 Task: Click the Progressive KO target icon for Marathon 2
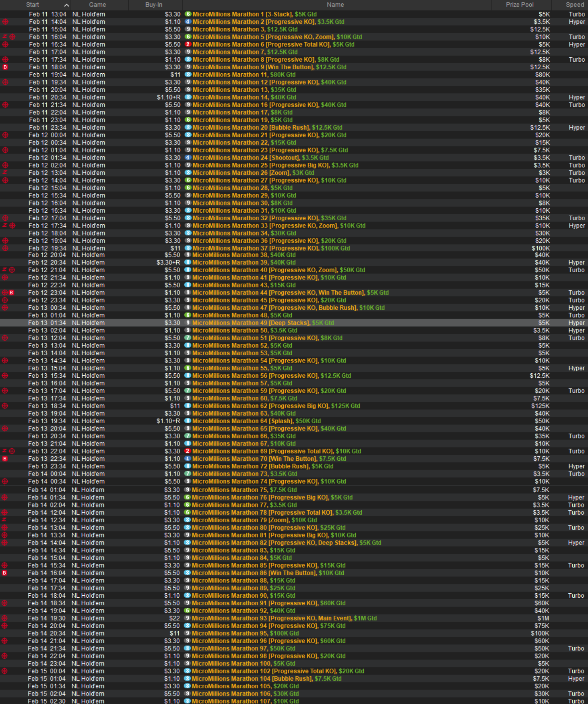pyautogui.click(x=5, y=22)
